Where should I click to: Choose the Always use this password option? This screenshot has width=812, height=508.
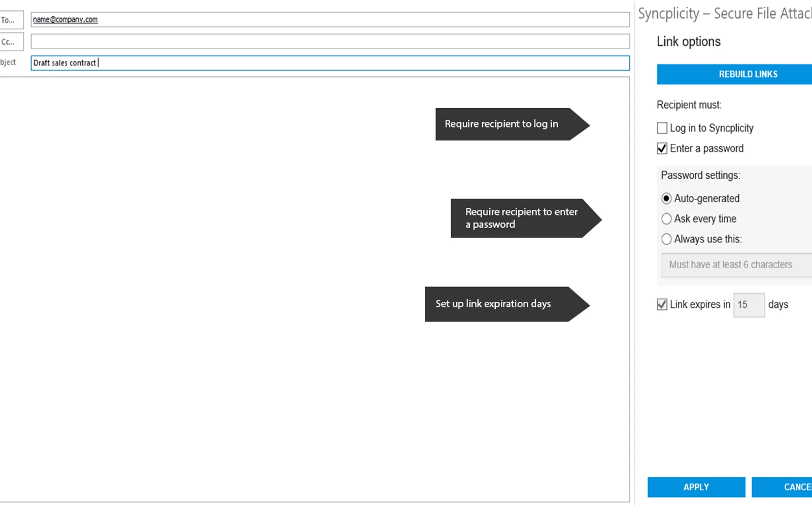(x=666, y=239)
